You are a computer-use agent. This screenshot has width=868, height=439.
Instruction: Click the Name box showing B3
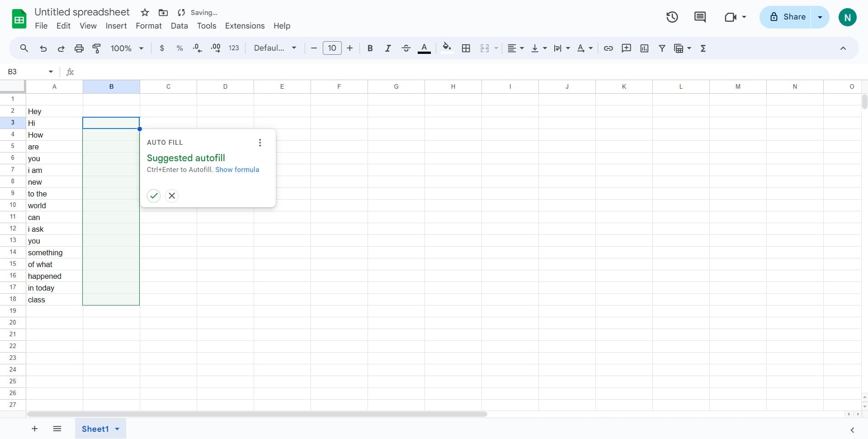[x=27, y=72]
